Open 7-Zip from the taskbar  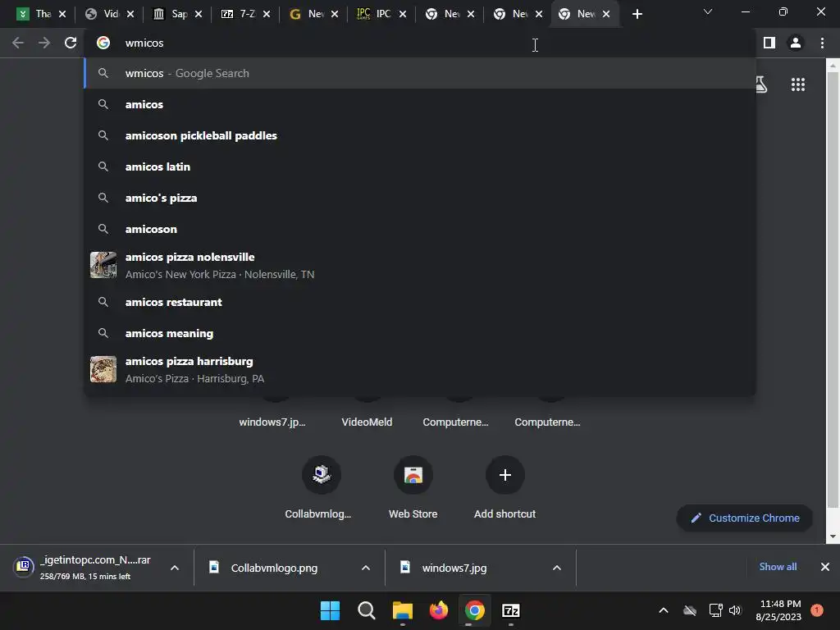click(x=511, y=610)
